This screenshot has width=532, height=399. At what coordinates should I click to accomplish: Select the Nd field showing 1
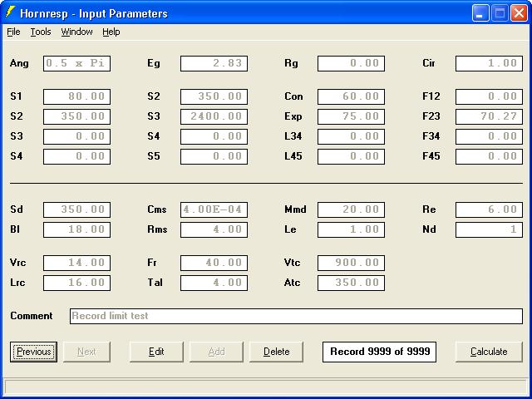489,229
